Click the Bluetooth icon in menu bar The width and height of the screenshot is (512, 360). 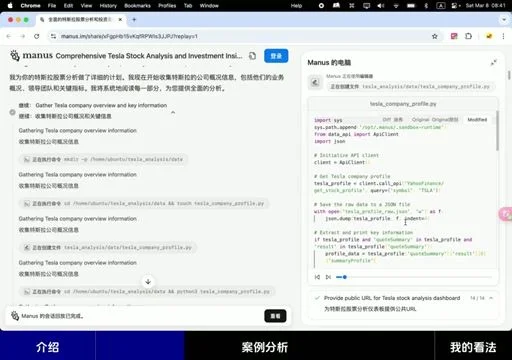[x=426, y=5]
